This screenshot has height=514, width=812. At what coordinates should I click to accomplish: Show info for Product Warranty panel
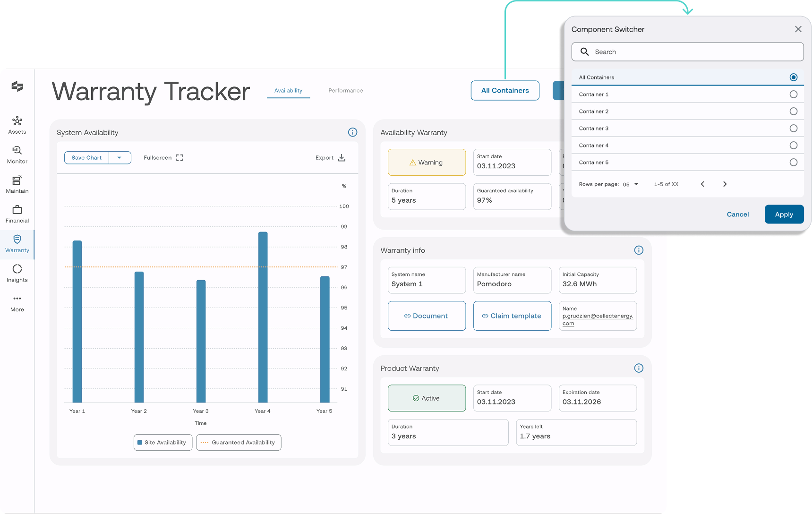pyautogui.click(x=639, y=368)
